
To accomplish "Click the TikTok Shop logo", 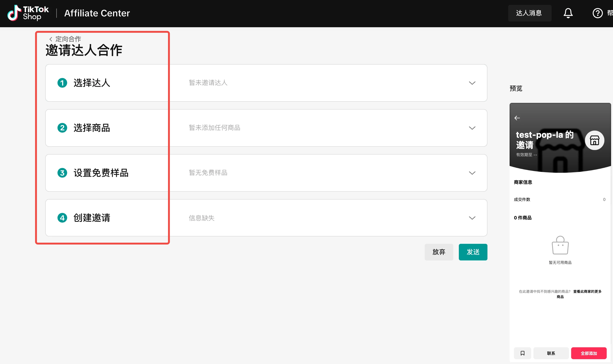I will click(x=28, y=13).
